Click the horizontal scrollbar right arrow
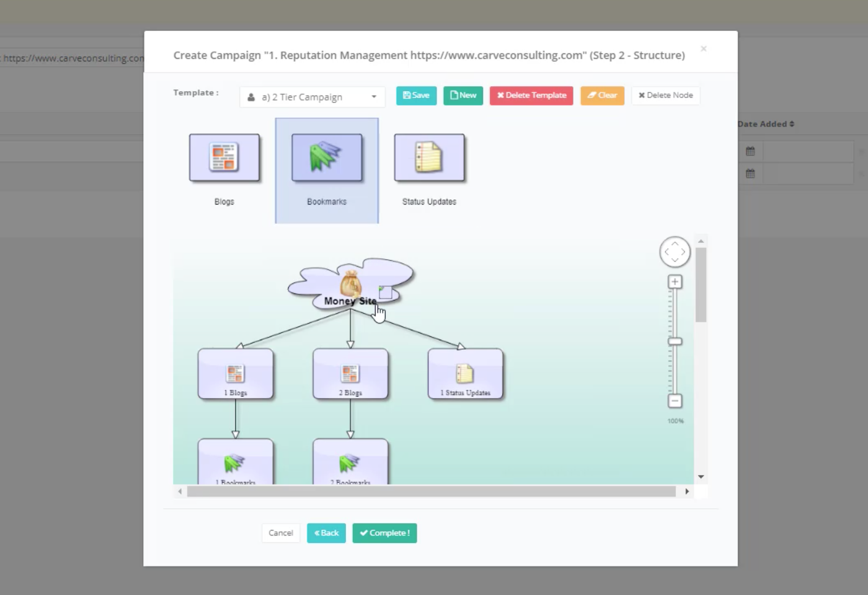The width and height of the screenshot is (868, 595). [x=687, y=491]
